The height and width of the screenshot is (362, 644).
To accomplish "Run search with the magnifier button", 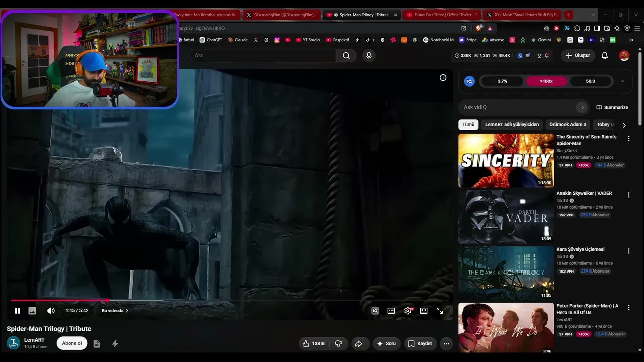I will 346,56.
